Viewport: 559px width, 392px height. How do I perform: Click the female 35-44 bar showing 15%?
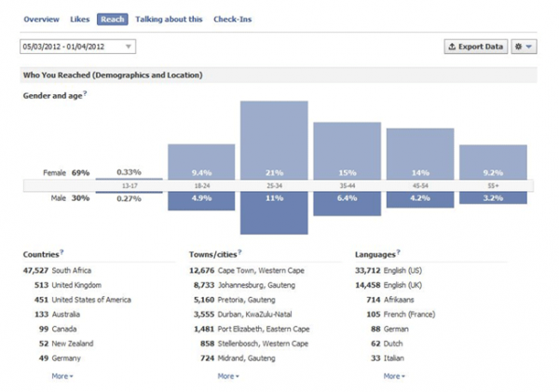(x=348, y=151)
